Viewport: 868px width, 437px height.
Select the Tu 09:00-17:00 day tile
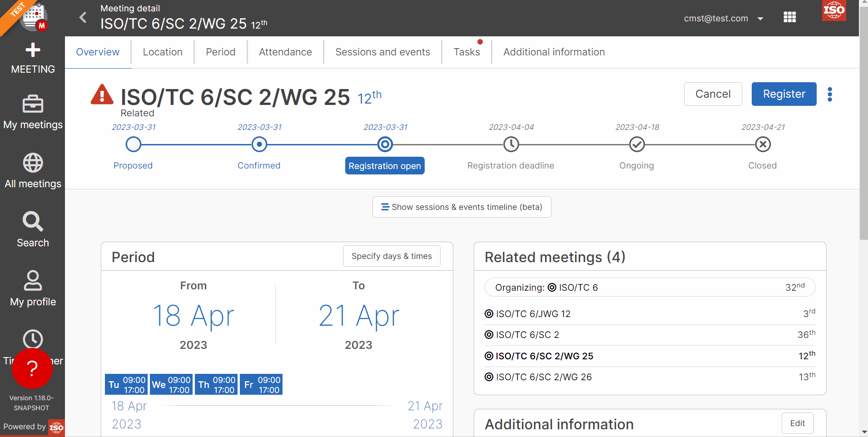(126, 384)
